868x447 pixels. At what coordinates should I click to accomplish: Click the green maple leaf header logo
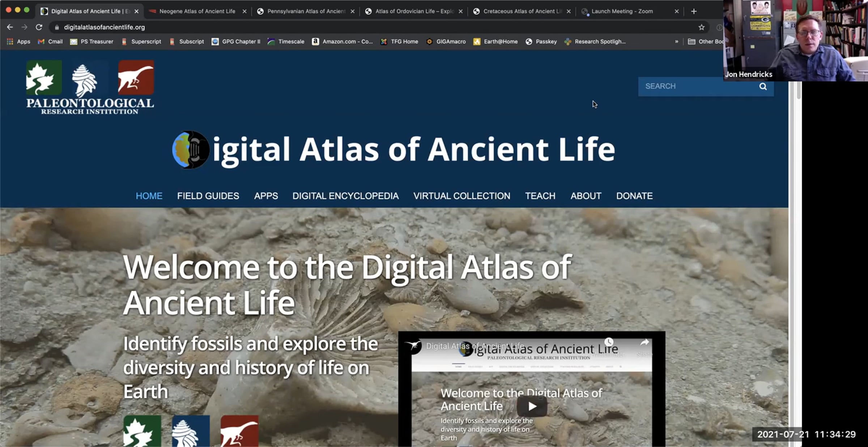point(43,77)
